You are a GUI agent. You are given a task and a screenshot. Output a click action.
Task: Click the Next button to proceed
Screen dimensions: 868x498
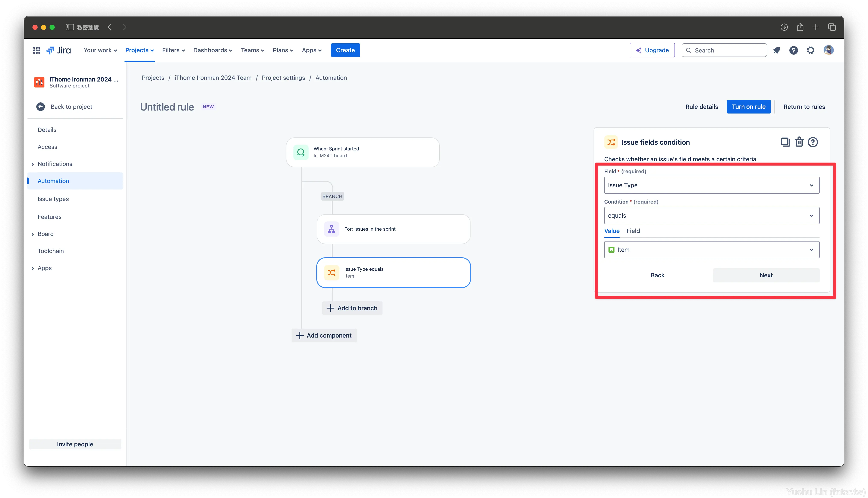point(766,275)
